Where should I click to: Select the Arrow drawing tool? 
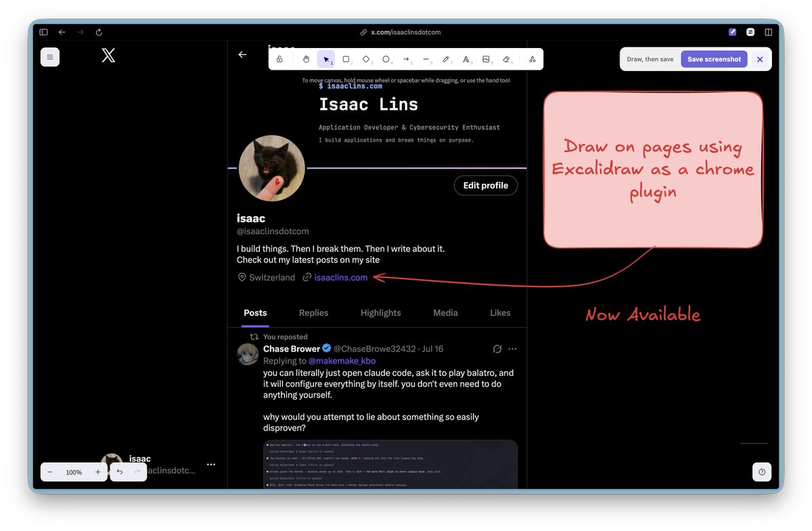click(406, 60)
